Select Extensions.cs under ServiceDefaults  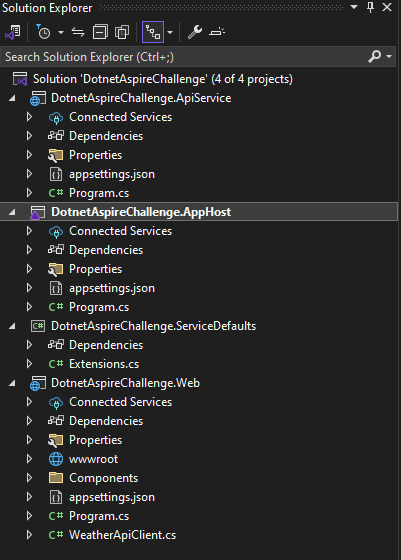tap(104, 364)
